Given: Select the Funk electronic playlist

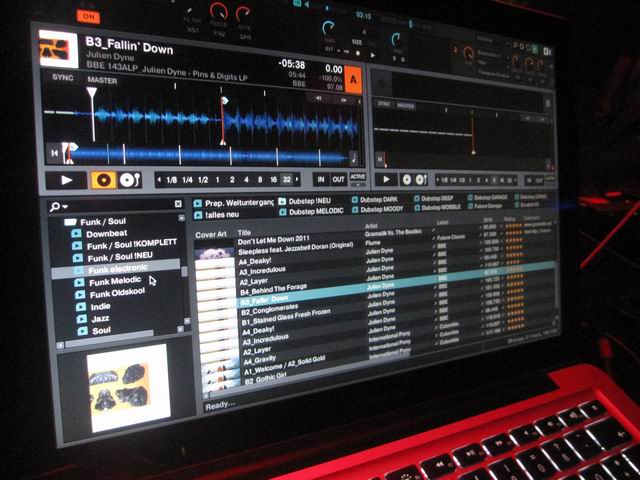Looking at the screenshot, I should [117, 269].
